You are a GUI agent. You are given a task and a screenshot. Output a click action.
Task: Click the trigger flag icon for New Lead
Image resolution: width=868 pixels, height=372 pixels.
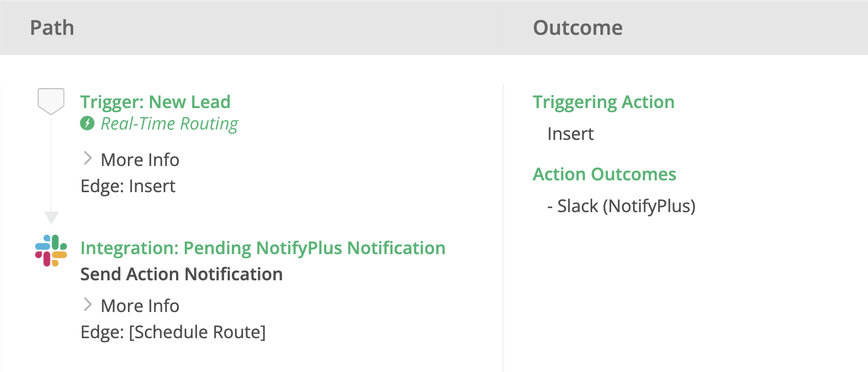[x=51, y=101]
